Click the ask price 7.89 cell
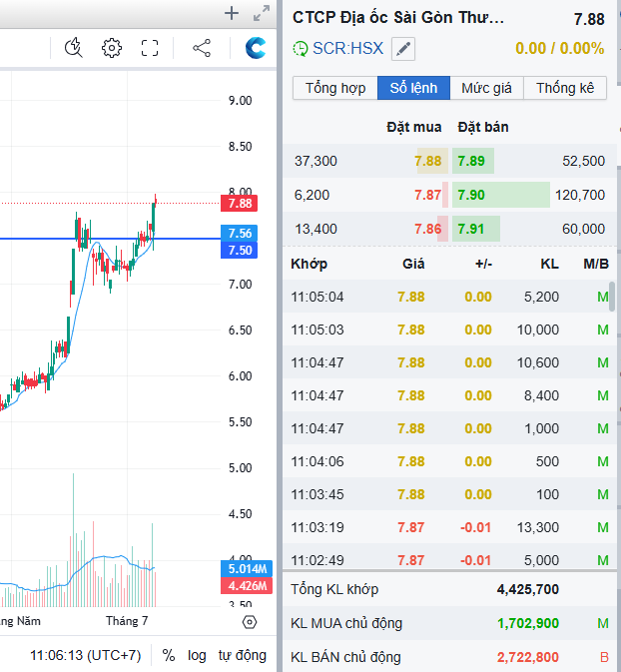Image resolution: width=621 pixels, height=672 pixels. (x=472, y=161)
